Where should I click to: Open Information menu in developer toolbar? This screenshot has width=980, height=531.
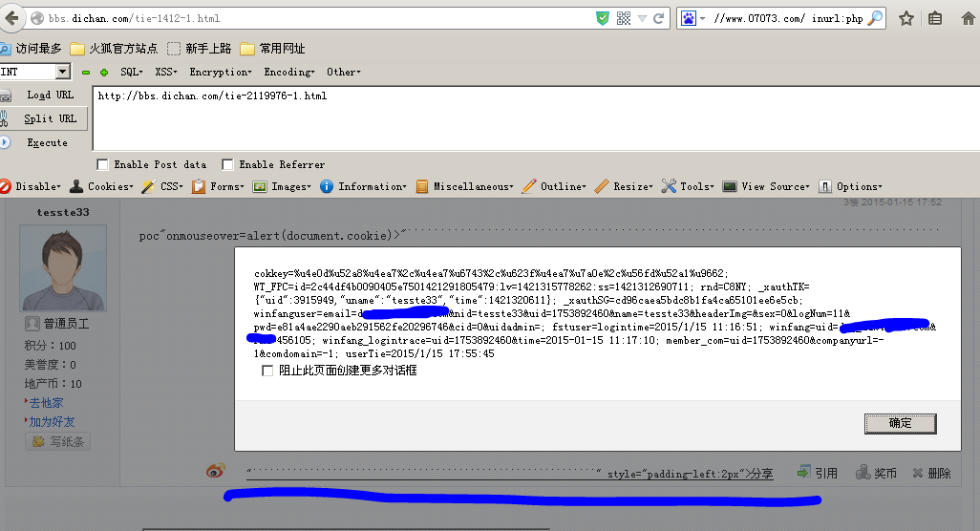click(x=363, y=186)
